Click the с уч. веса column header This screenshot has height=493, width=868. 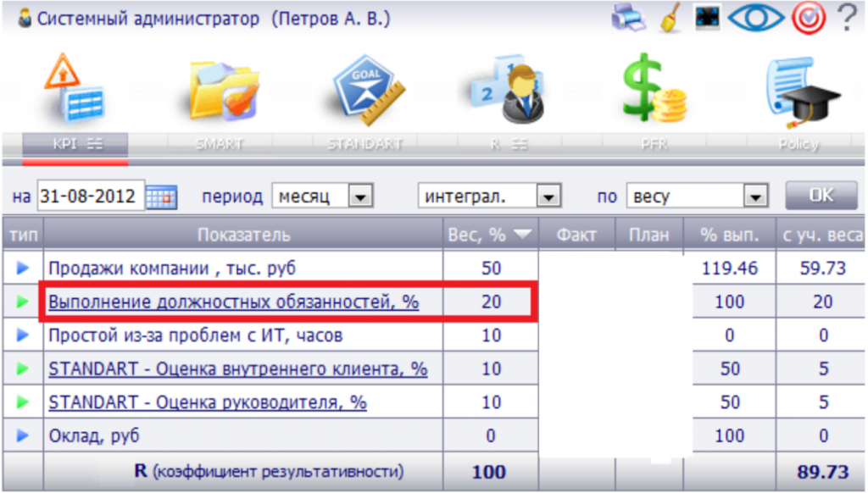pos(821,235)
